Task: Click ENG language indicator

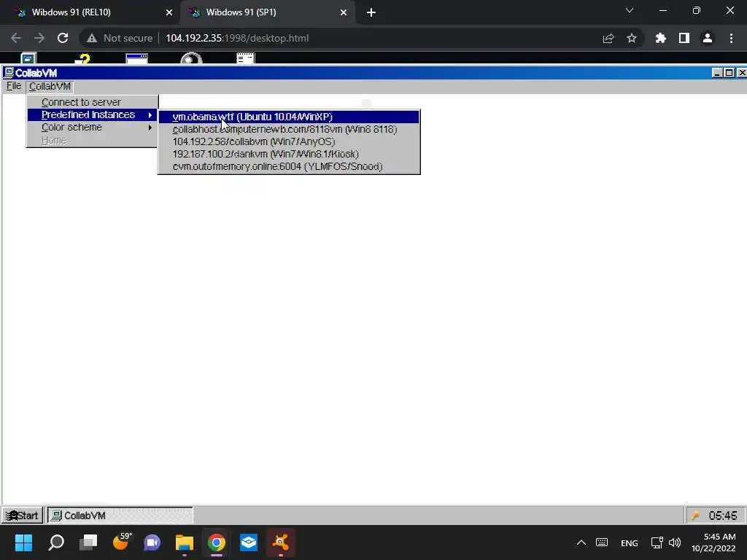Action: click(x=630, y=542)
